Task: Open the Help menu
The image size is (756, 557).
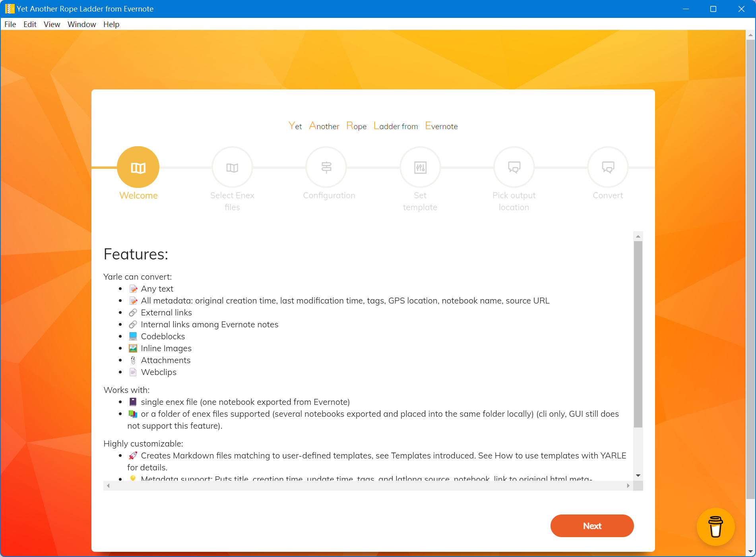Action: (111, 24)
